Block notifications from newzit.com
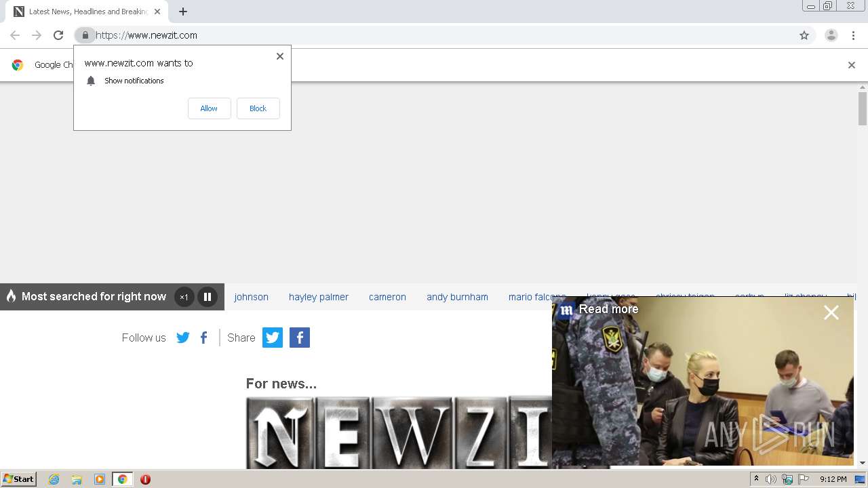The width and height of the screenshot is (868, 488). click(258, 108)
